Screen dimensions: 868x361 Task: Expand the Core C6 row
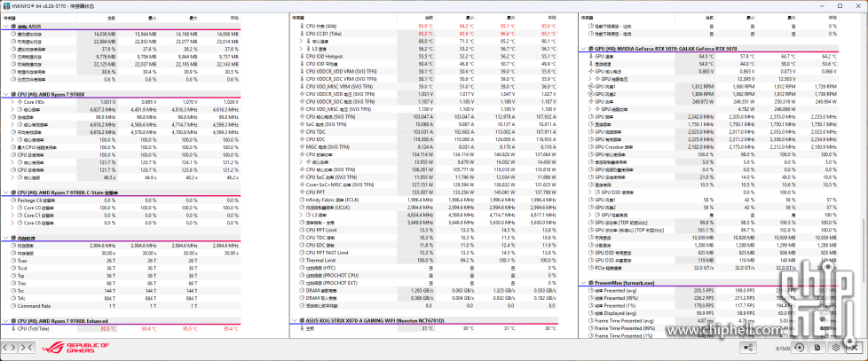12,223
